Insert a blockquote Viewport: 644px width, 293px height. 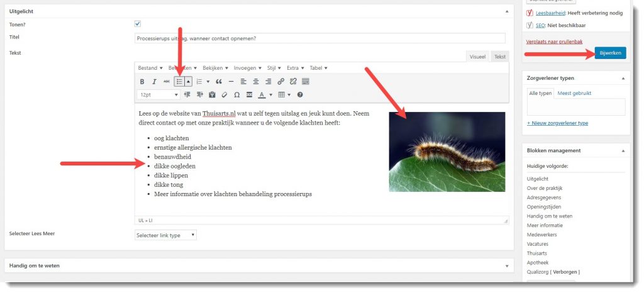click(x=218, y=82)
